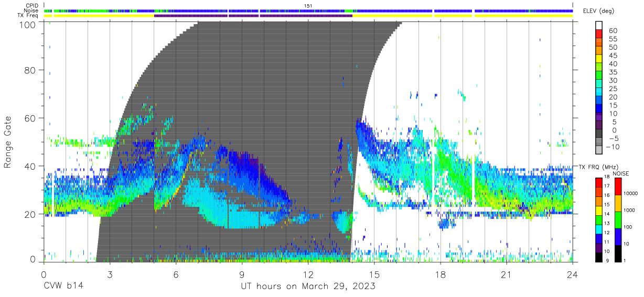Click the white swatch above 60 on elevation scale
The height and width of the screenshot is (297, 644).
click(x=599, y=26)
